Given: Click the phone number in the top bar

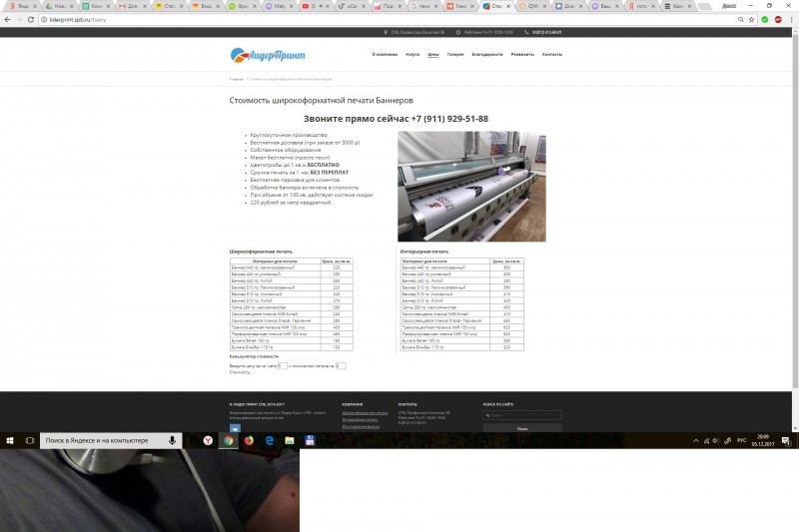Looking at the screenshot, I should coord(546,32).
